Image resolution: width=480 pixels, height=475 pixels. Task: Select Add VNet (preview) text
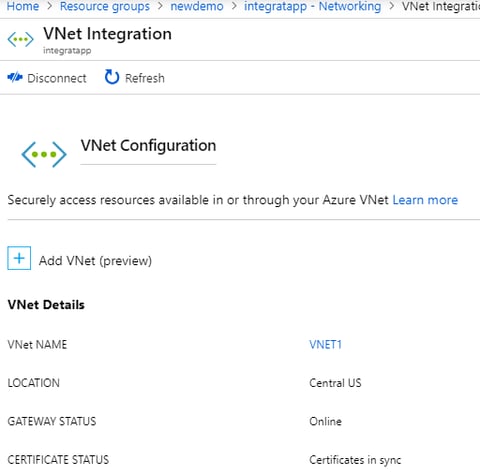(x=95, y=261)
